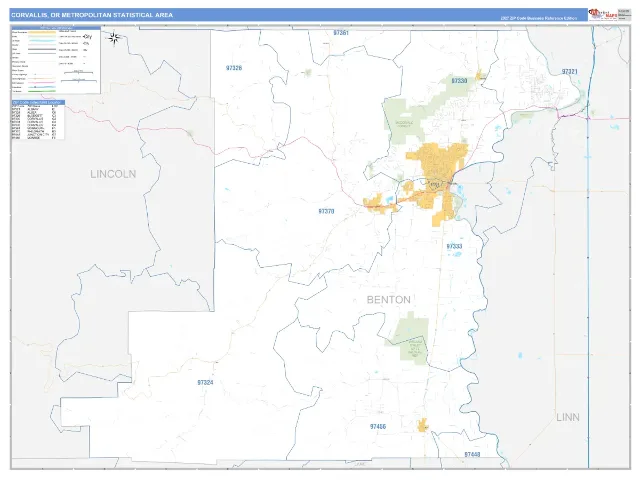This screenshot has height=480, width=640.
Task: Click the small orange city area near 97456
Action: tap(423, 425)
